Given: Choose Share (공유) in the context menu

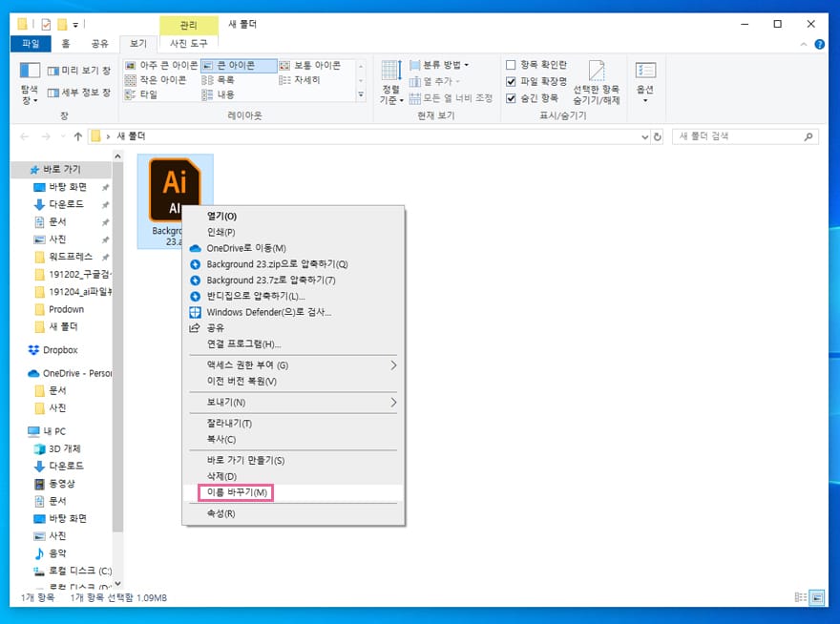Looking at the screenshot, I should [x=294, y=328].
